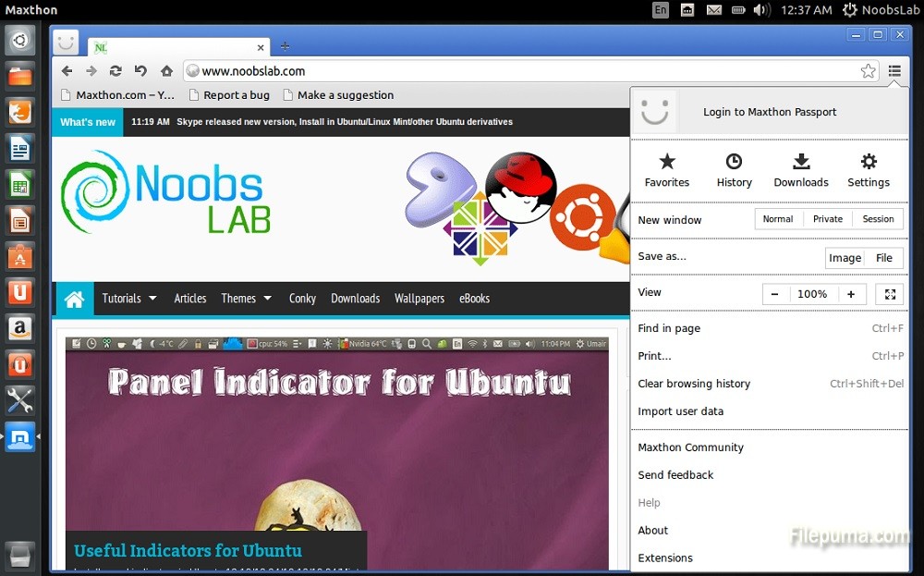Select Private new window mode
Image resolution: width=924 pixels, height=576 pixels.
point(827,219)
